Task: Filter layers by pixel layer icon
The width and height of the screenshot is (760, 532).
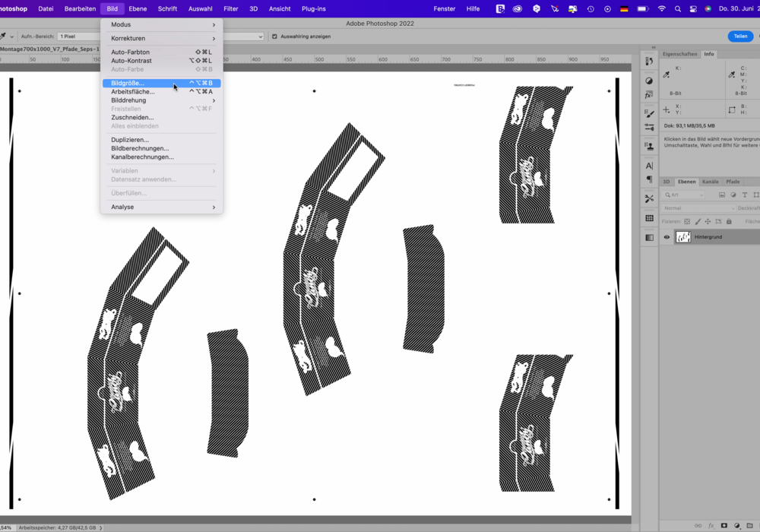Action: point(722,195)
